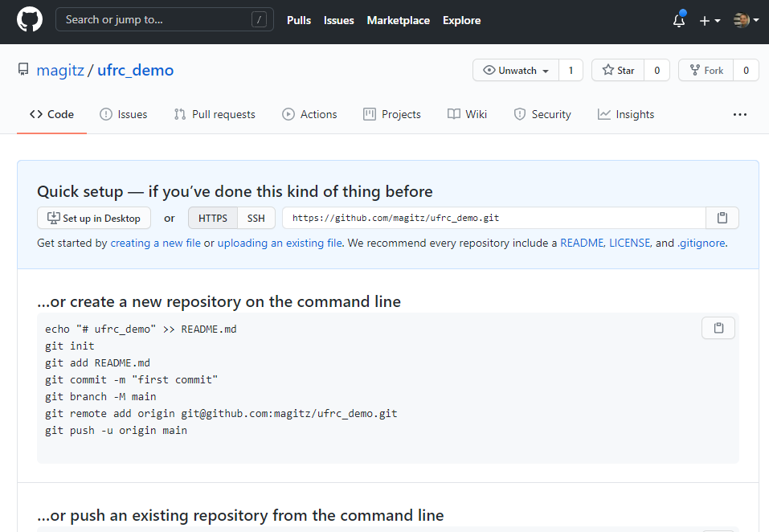Click the 'git commit -m "first commit"' line

[132, 379]
